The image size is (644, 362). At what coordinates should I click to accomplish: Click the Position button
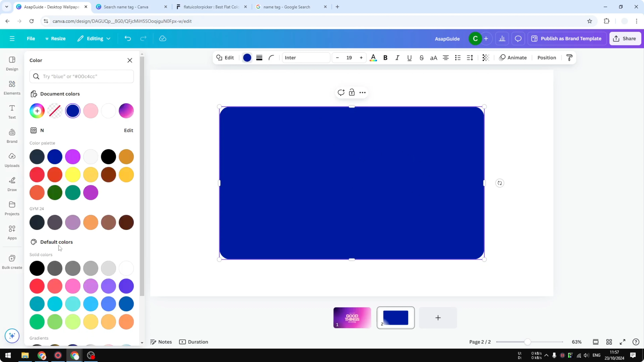click(547, 58)
